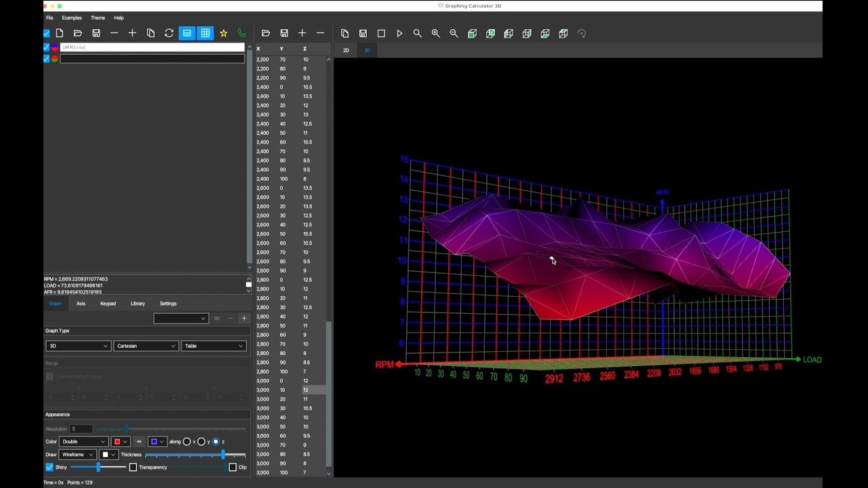Open the Draw Wireframe dropdown
Image resolution: width=868 pixels, height=488 pixels.
77,455
